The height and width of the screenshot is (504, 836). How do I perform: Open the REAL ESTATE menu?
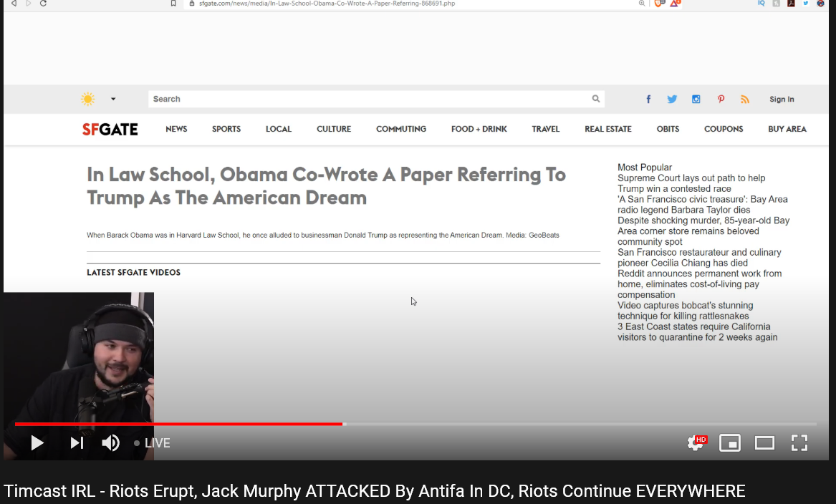[x=607, y=129]
